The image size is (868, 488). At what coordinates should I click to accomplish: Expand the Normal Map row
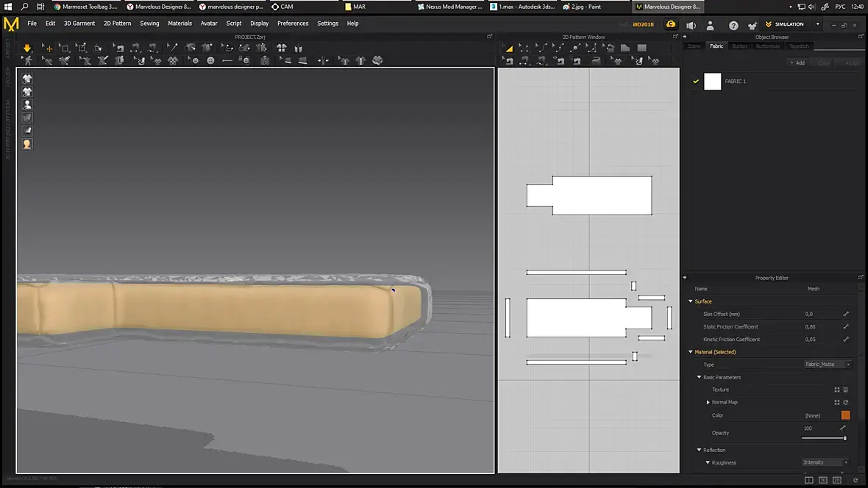(x=708, y=402)
